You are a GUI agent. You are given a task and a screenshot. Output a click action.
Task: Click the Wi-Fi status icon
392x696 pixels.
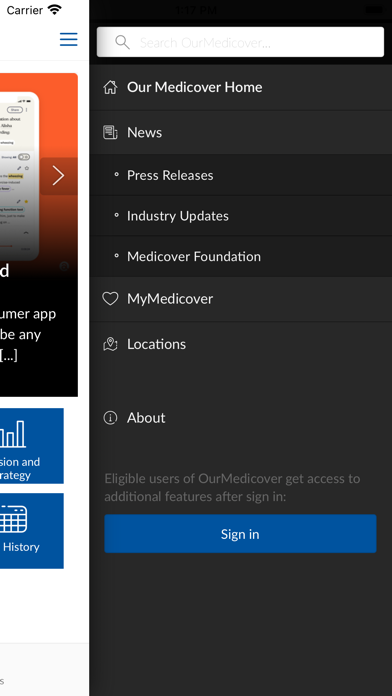click(55, 10)
